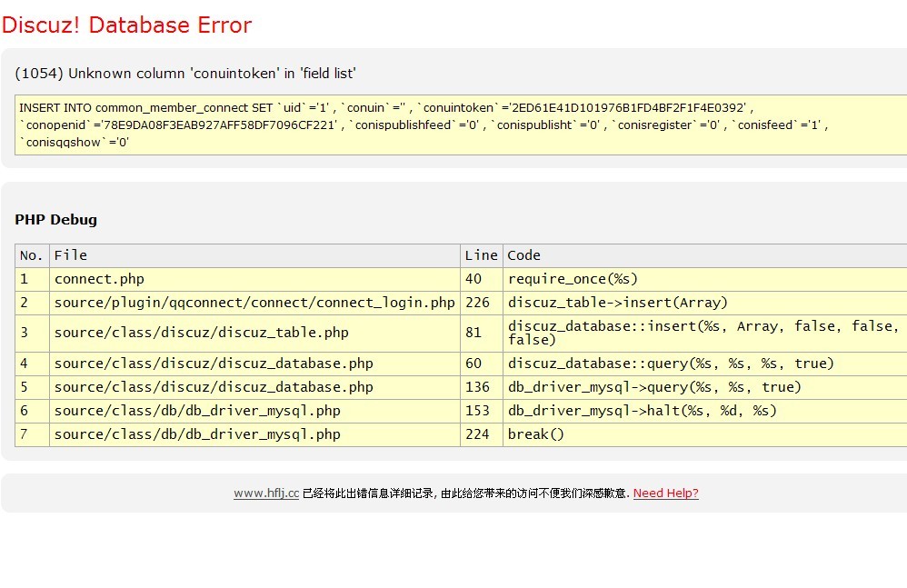This screenshot has width=907, height=588.
Task: Select discuz_database.php cell on line 136 row
Action: 254,387
